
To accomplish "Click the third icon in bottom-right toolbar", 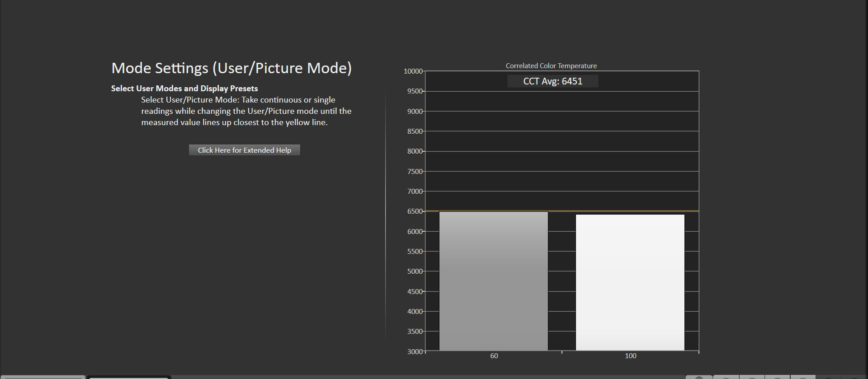I will click(751, 377).
